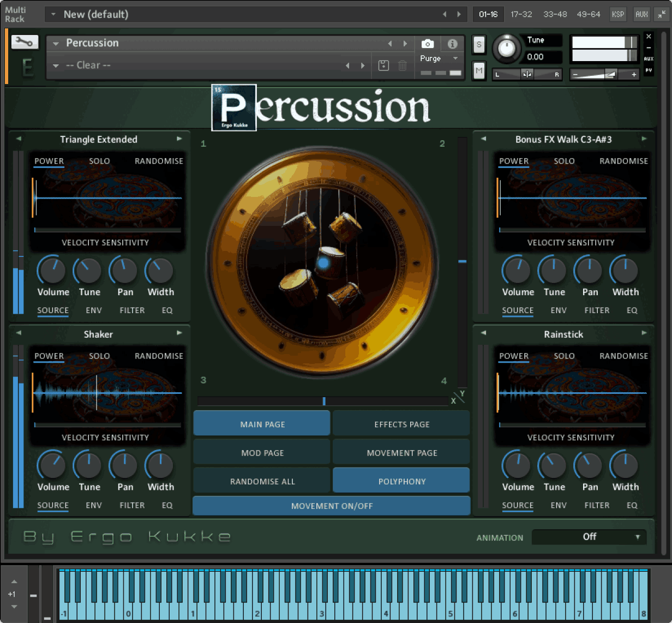Go to next multi rack preset
The width and height of the screenshot is (672, 623).
point(459,14)
